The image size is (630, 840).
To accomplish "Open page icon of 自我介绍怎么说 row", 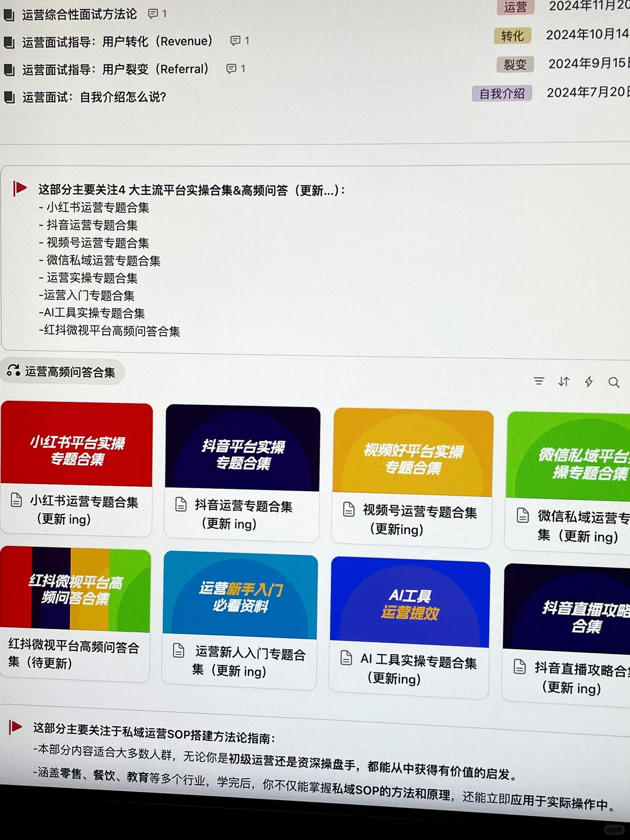I will 9,97.
